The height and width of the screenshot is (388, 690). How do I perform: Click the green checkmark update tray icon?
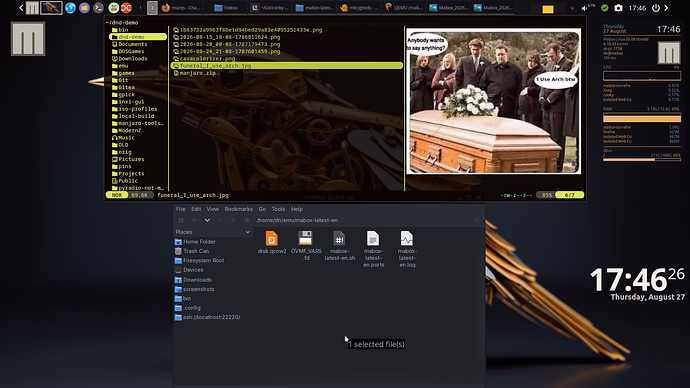pyautogui.click(x=605, y=8)
